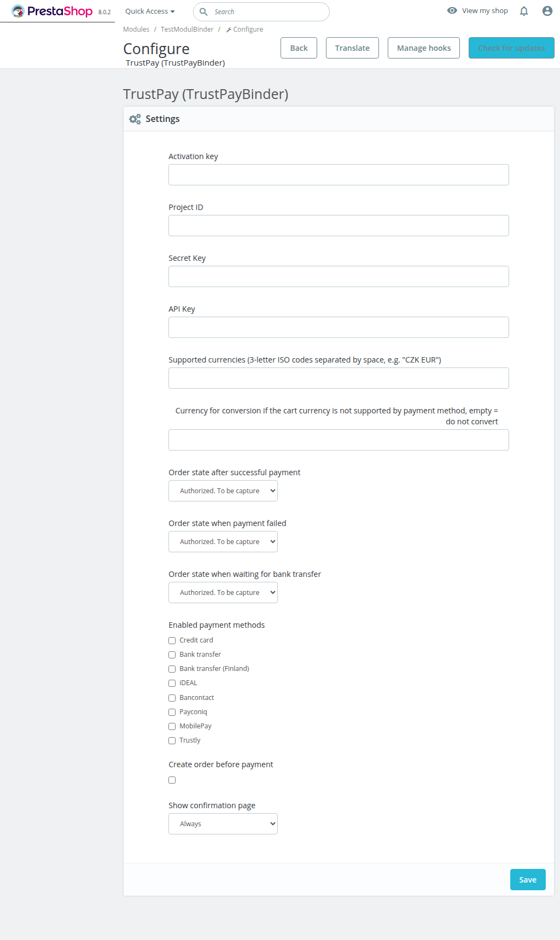
Task: Focus the Activation key field
Action: coord(339,175)
